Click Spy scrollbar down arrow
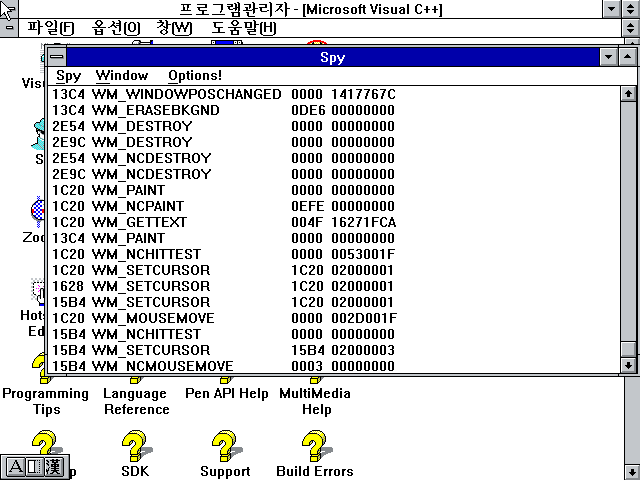The width and height of the screenshot is (640, 480). [628, 365]
